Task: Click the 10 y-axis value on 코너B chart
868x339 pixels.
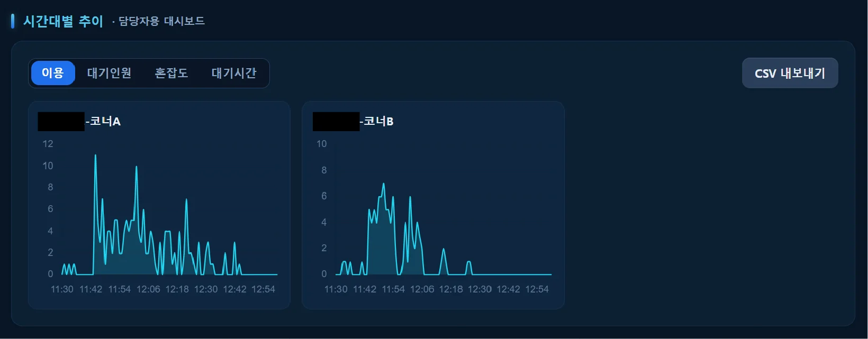Action: click(321, 144)
